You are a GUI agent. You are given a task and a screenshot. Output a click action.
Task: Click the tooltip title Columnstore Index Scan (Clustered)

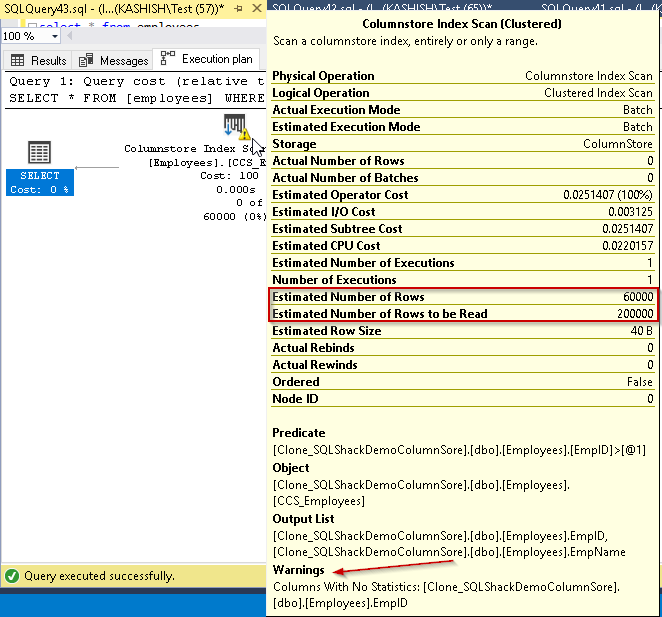click(462, 24)
